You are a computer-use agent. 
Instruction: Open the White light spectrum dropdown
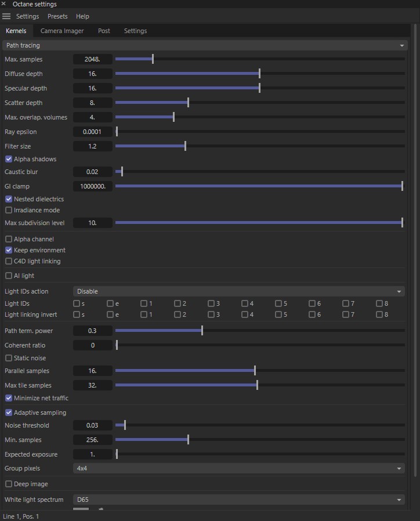click(238, 500)
